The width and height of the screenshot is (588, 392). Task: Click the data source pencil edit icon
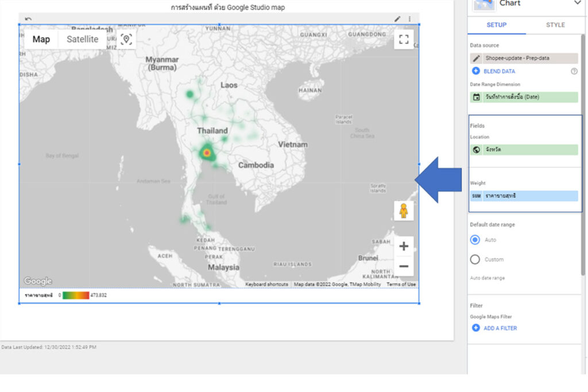point(476,58)
